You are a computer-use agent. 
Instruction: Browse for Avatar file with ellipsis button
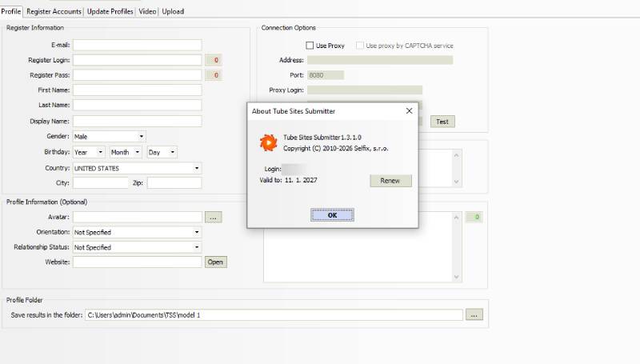pos(214,217)
